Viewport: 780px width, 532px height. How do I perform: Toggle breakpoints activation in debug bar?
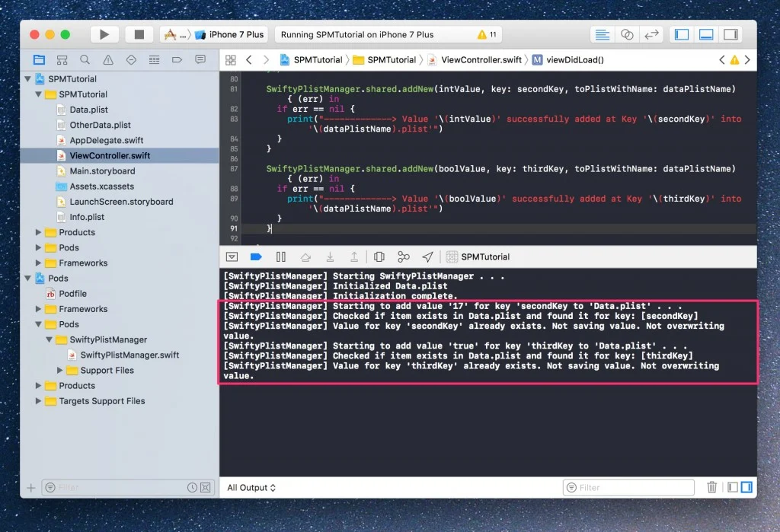[x=256, y=257]
